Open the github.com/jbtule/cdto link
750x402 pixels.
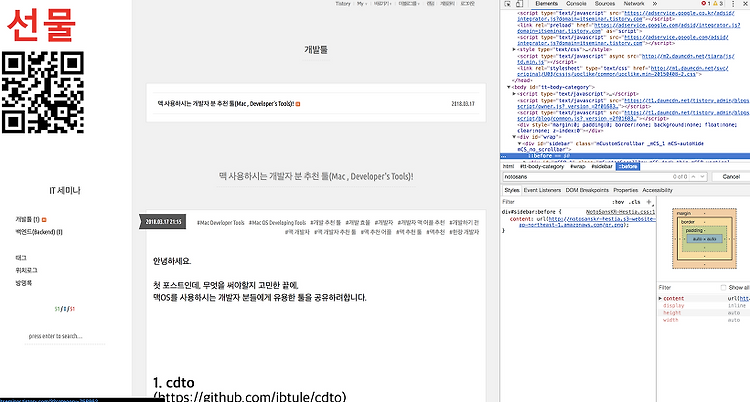click(x=250, y=396)
